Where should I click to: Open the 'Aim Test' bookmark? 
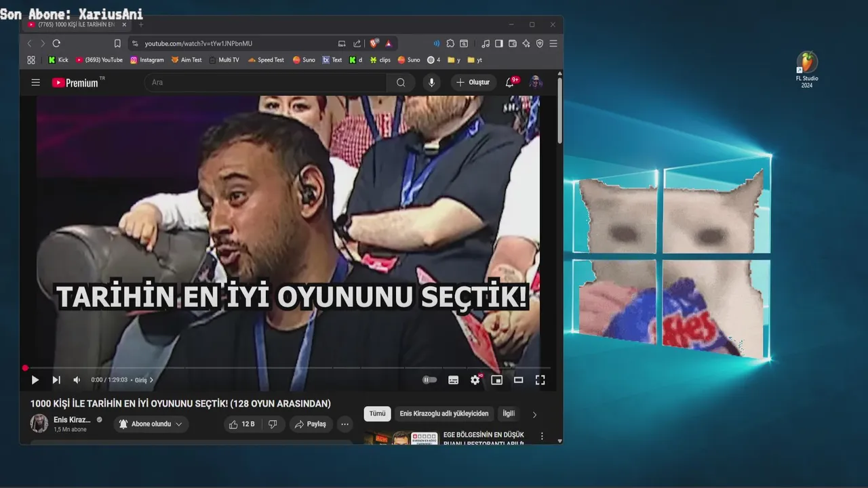[x=186, y=60]
